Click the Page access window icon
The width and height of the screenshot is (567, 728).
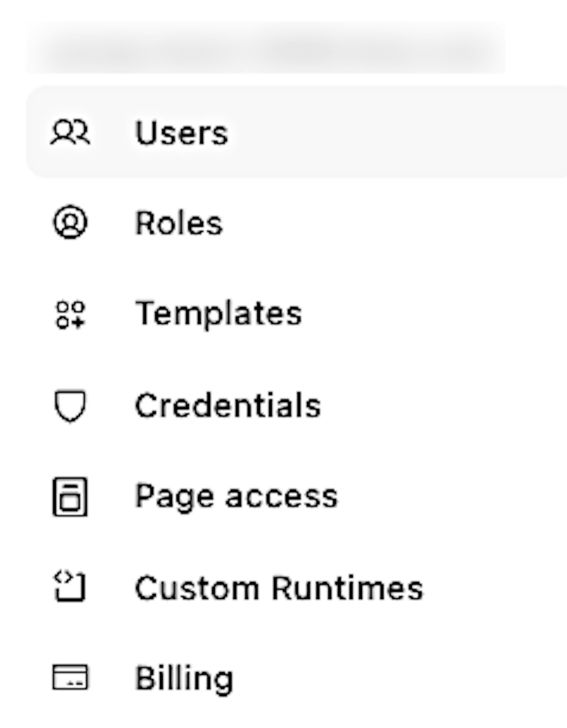[x=70, y=497]
